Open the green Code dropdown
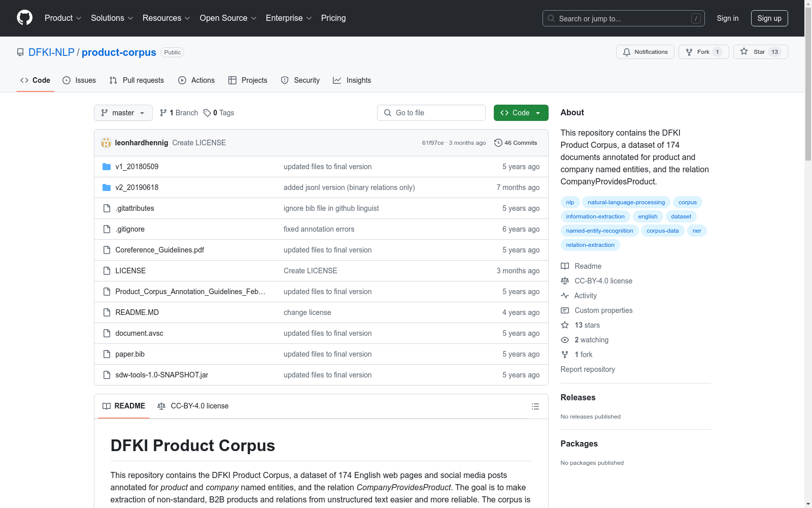Screen dimensions: 812x508 (521, 113)
